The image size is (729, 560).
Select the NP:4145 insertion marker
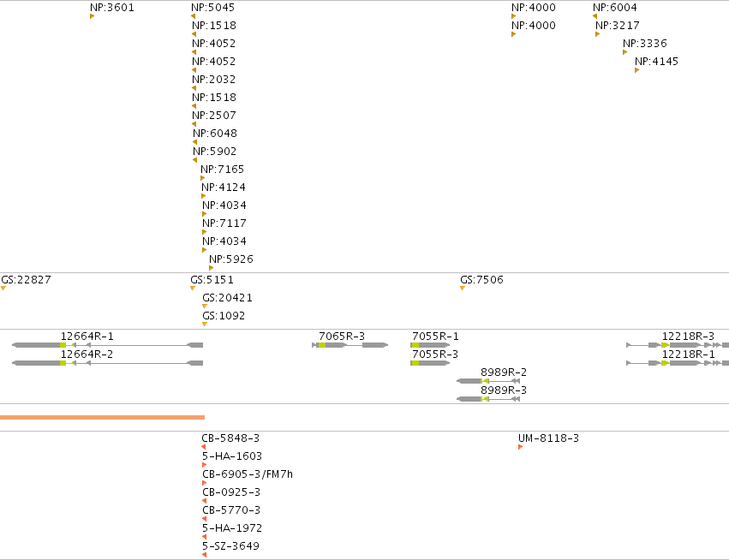point(637,70)
